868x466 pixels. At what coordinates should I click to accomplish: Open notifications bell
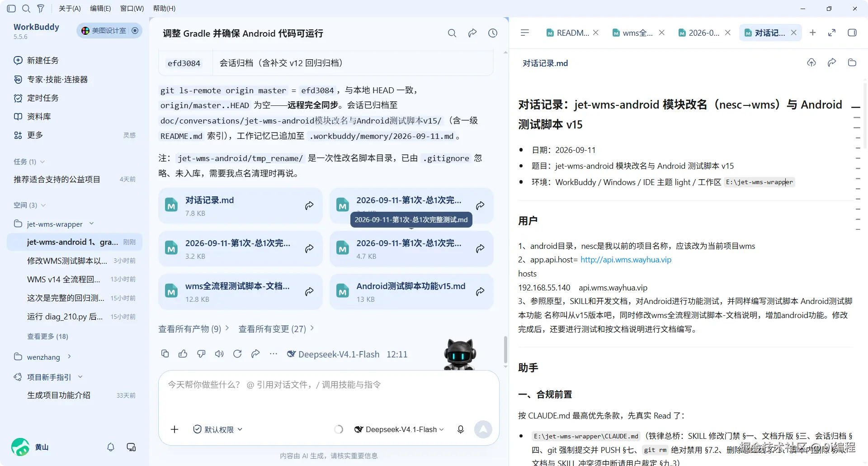(111, 447)
